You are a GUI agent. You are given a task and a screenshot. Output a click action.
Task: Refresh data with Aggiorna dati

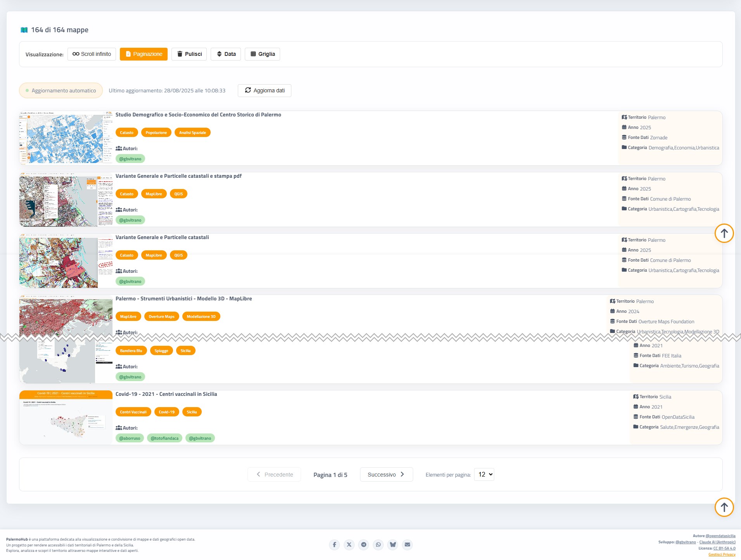tap(265, 90)
